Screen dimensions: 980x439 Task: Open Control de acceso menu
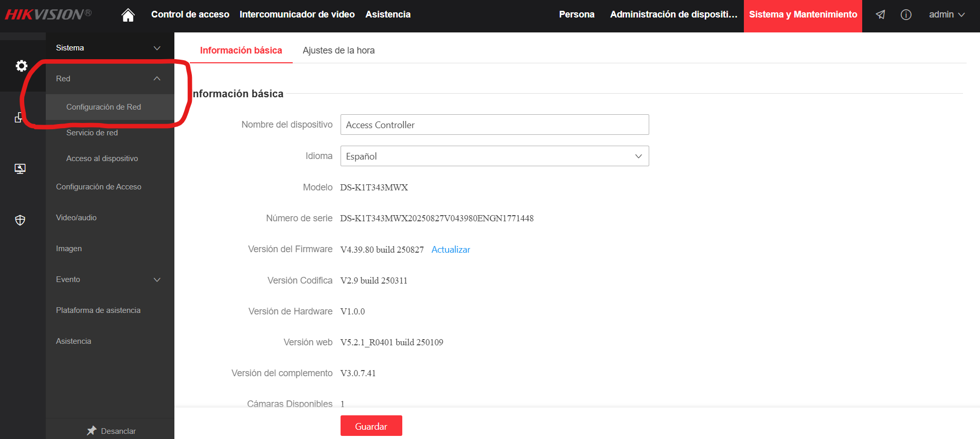click(190, 14)
